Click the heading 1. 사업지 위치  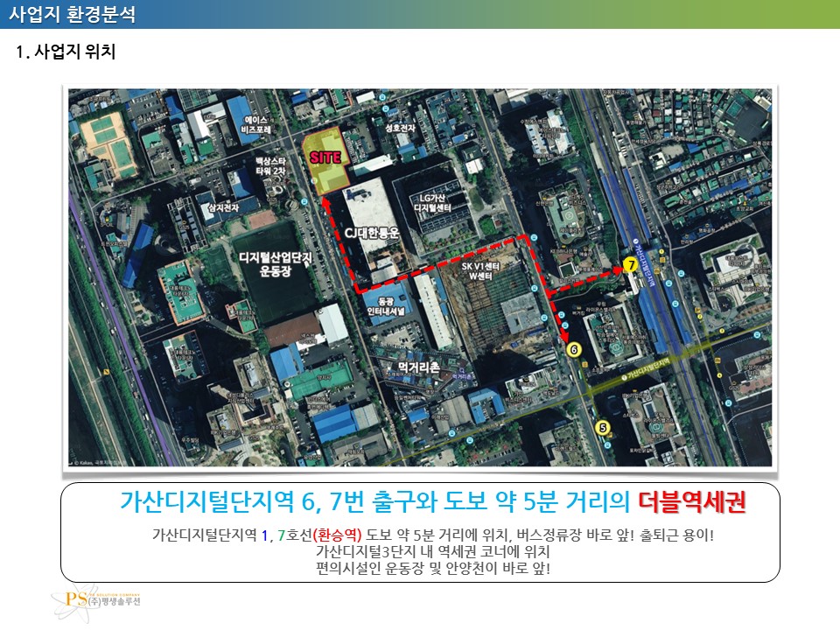coord(66,52)
